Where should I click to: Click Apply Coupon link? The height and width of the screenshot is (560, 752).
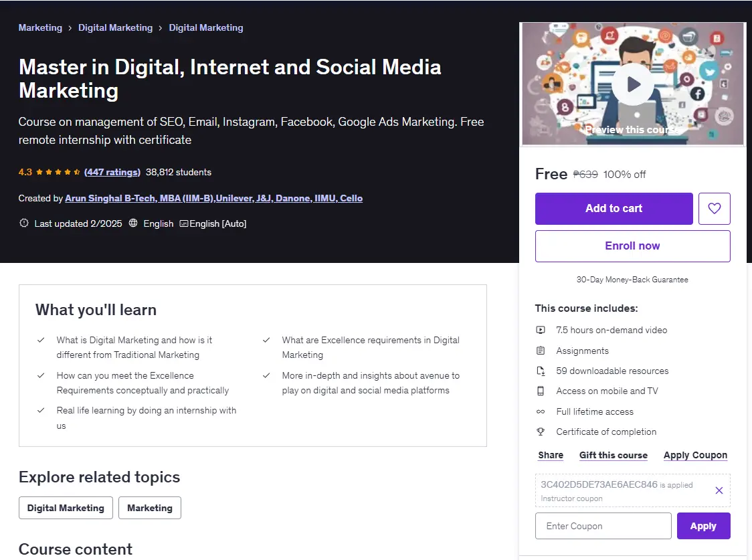tap(695, 455)
